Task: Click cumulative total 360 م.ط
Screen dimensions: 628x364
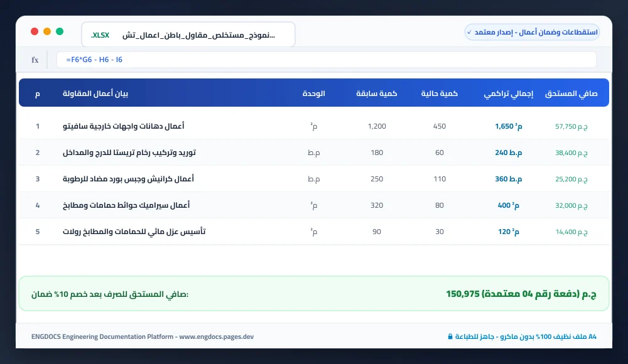Action: coord(509,179)
